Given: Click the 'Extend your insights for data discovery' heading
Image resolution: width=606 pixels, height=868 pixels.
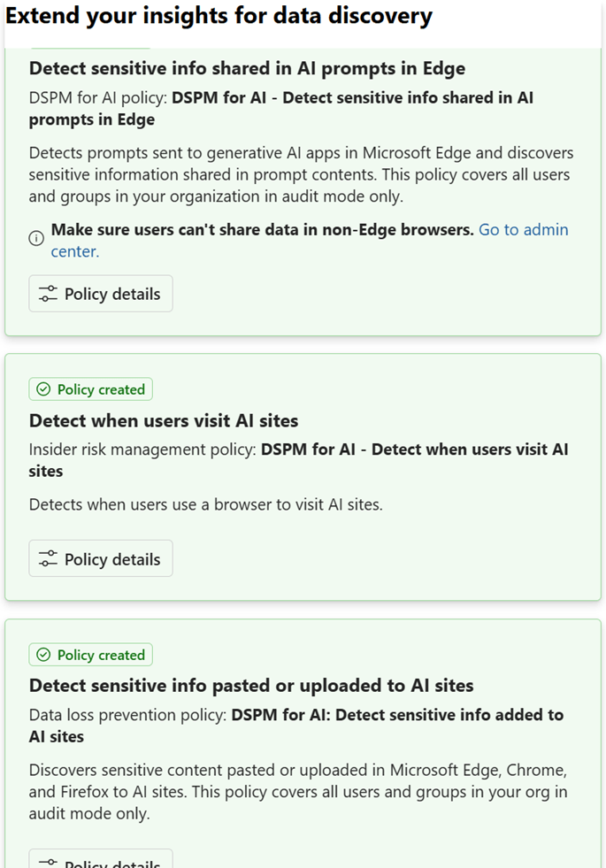Looking at the screenshot, I should 219,16.
